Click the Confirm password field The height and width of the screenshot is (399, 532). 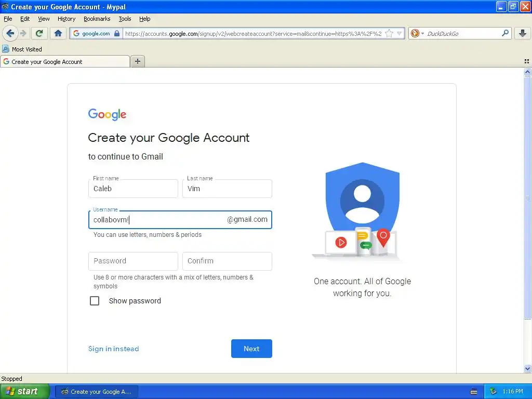(227, 261)
